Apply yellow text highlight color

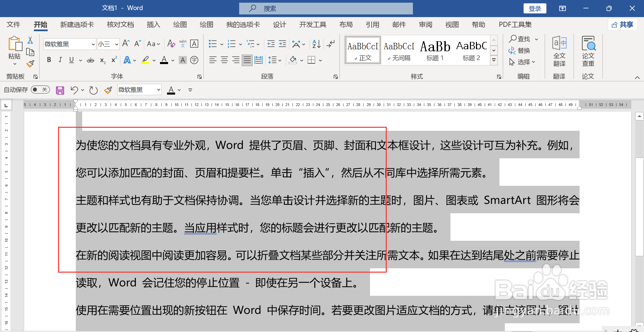pyautogui.click(x=145, y=60)
